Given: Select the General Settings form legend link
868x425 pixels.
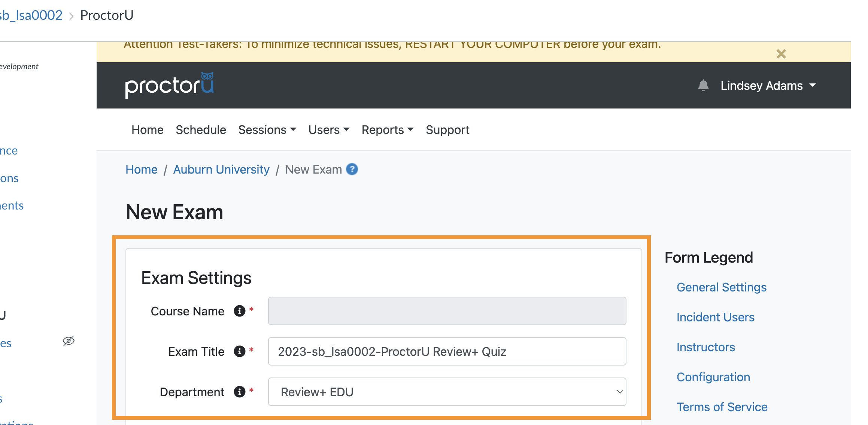Looking at the screenshot, I should point(721,287).
